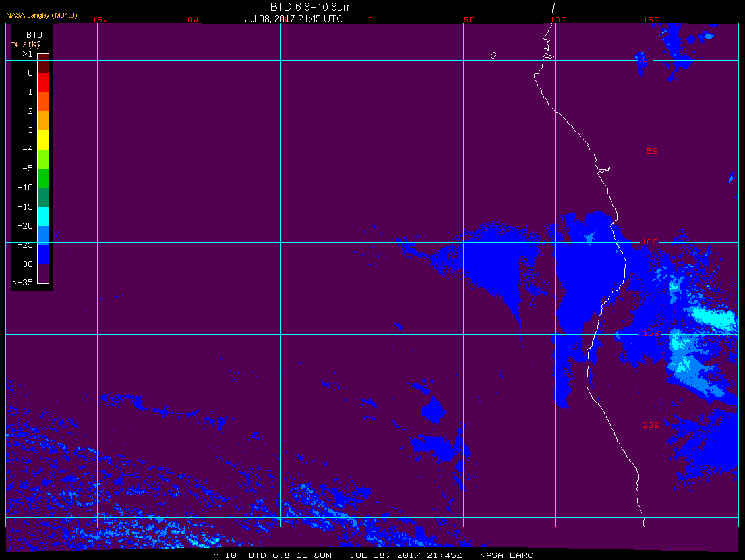This screenshot has width=745, height=560.
Task: Click the title BTD 6.8-10.8um
Action: (311, 7)
